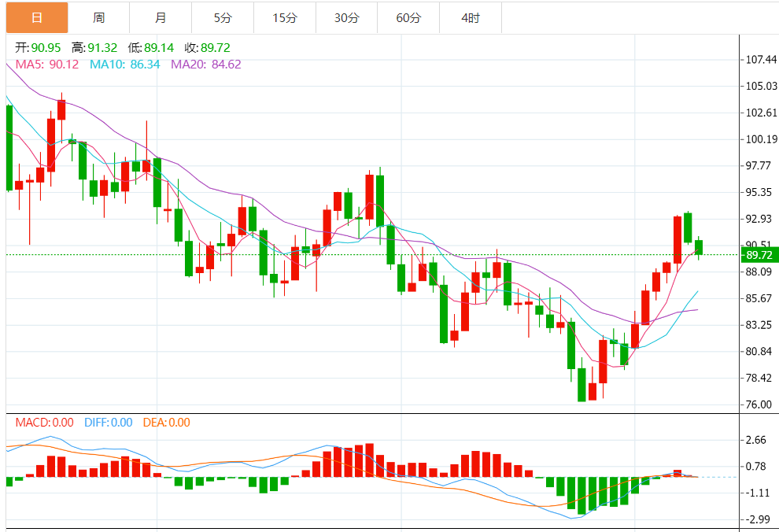
Task: Click the 78.42 price axis label
Action: pos(758,378)
